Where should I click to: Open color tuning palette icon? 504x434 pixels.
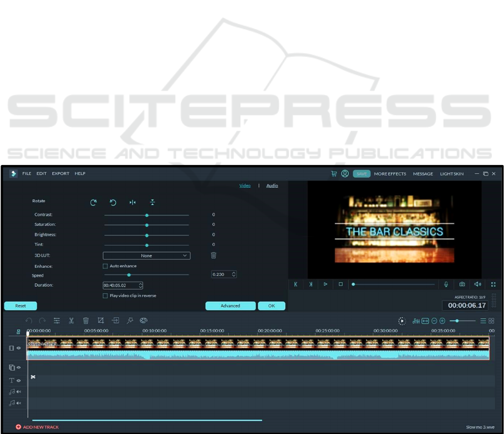click(144, 321)
